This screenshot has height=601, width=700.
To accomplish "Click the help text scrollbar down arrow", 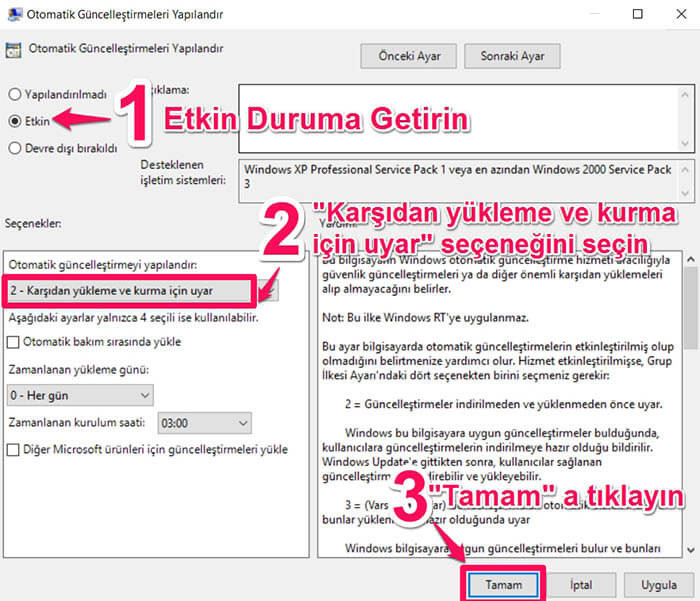I will (x=688, y=548).
